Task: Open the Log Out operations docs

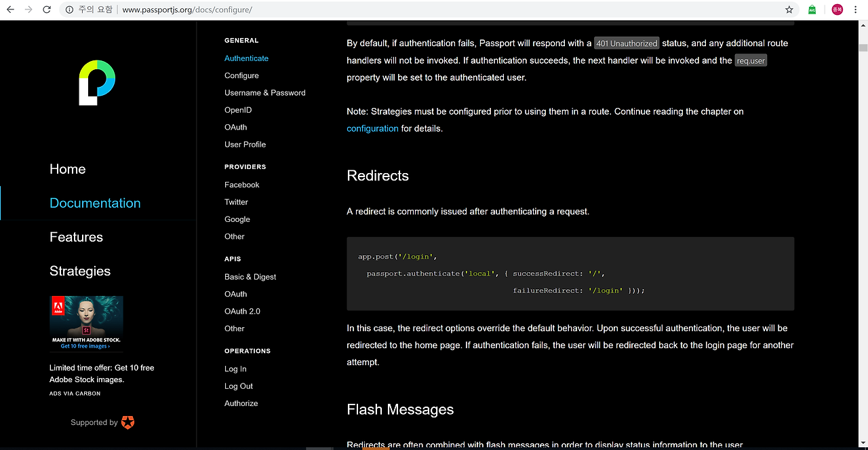Action: point(239,386)
